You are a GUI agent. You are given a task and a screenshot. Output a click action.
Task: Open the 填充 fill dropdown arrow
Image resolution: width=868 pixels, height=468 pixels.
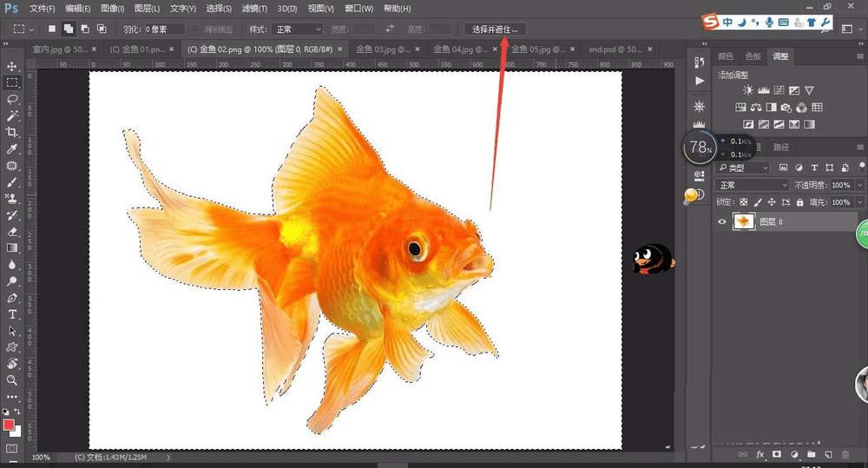(x=859, y=202)
